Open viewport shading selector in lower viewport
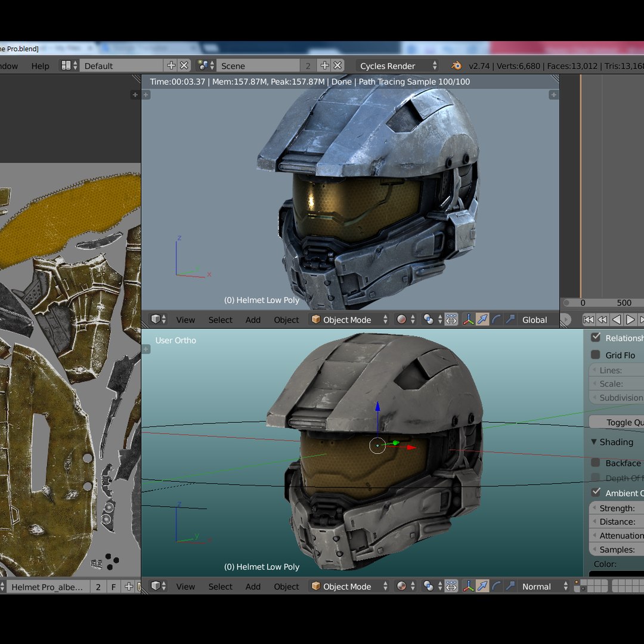 [405, 586]
